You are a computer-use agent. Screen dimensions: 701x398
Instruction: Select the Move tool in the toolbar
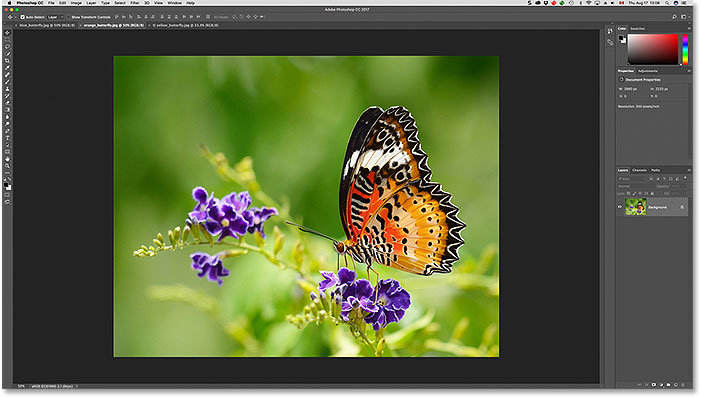pyautogui.click(x=7, y=33)
